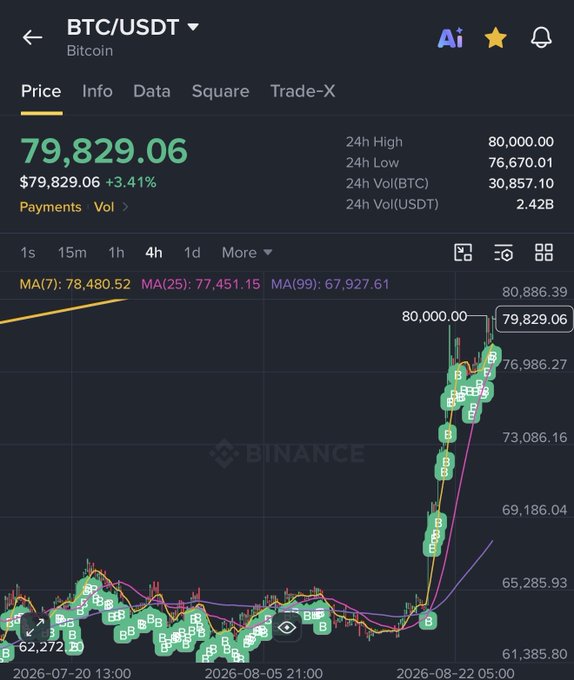Viewport: 574px width, 680px height.
Task: Open the Trade-X tab
Action: (x=303, y=91)
